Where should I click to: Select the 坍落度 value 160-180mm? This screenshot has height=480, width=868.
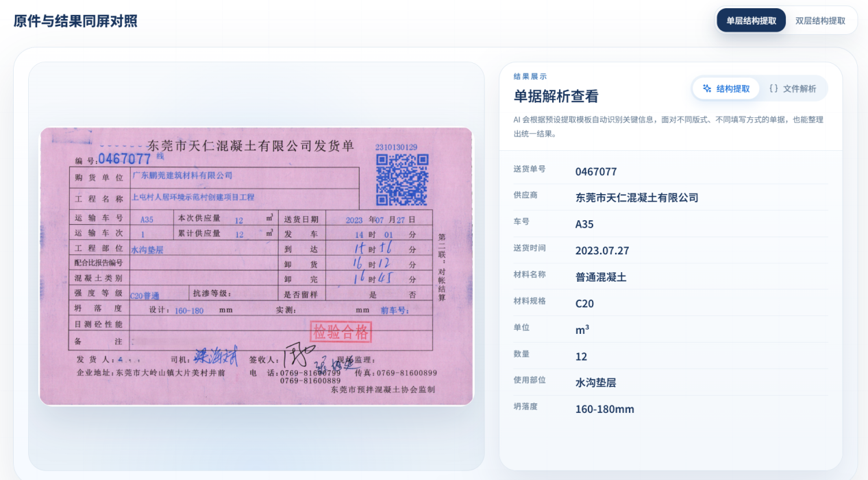pyautogui.click(x=604, y=409)
